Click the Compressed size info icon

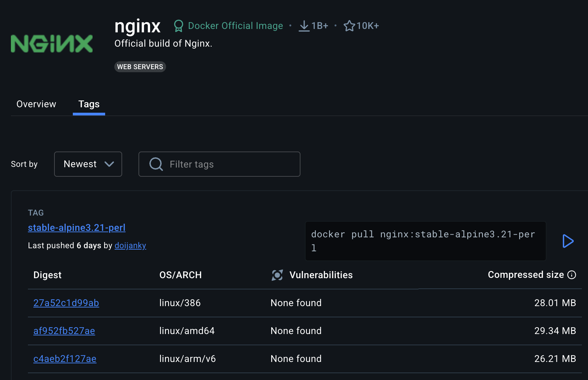[572, 275]
